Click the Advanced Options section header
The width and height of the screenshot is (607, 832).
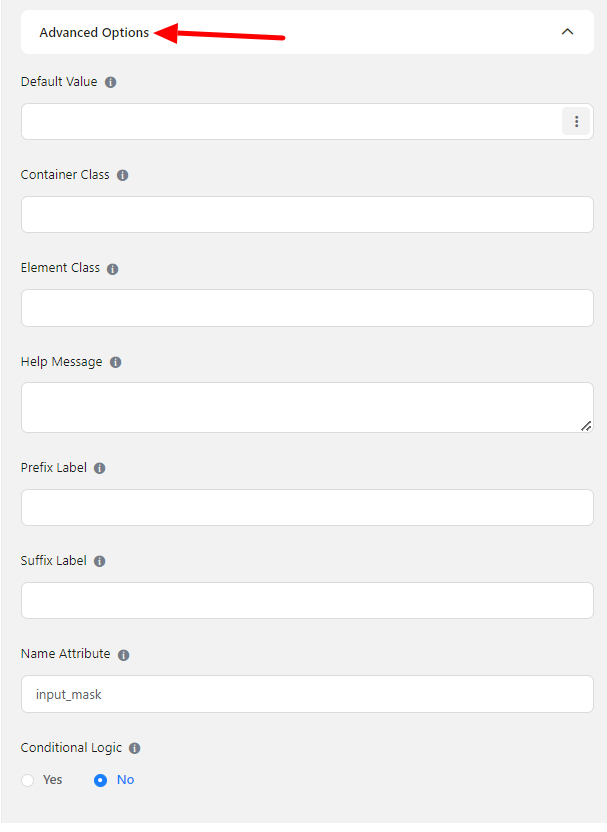point(94,32)
